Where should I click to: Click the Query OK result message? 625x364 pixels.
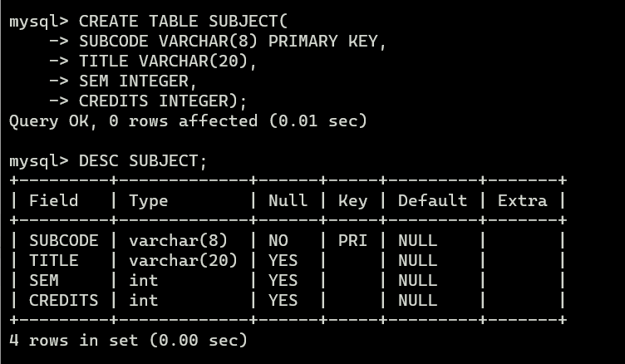(188, 121)
